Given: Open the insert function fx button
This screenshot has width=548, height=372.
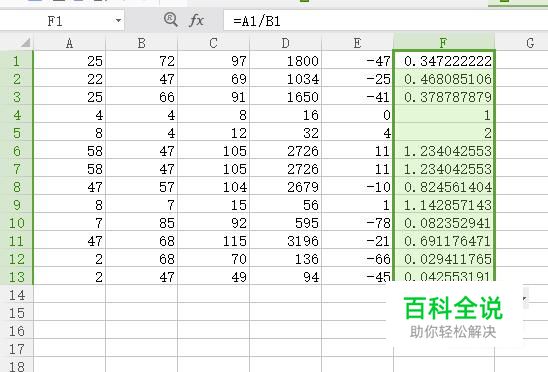Looking at the screenshot, I should 196,20.
